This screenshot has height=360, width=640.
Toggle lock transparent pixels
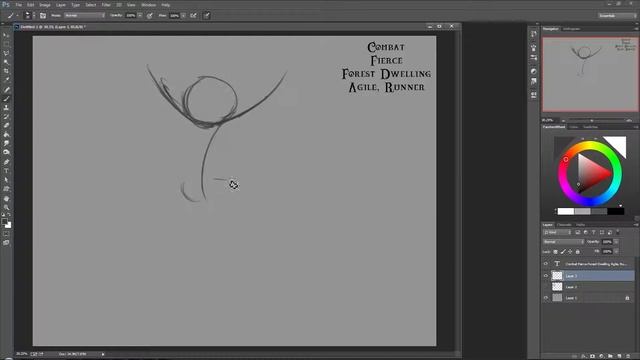tap(556, 252)
